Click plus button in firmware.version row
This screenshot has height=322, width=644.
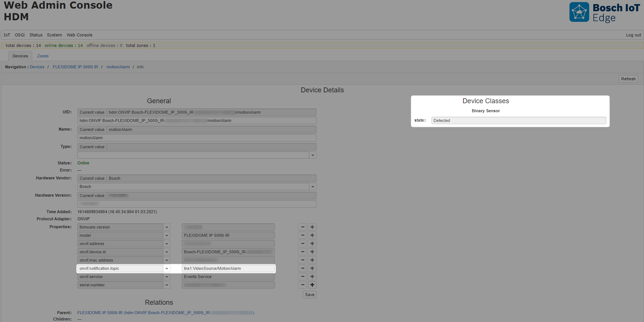312,227
